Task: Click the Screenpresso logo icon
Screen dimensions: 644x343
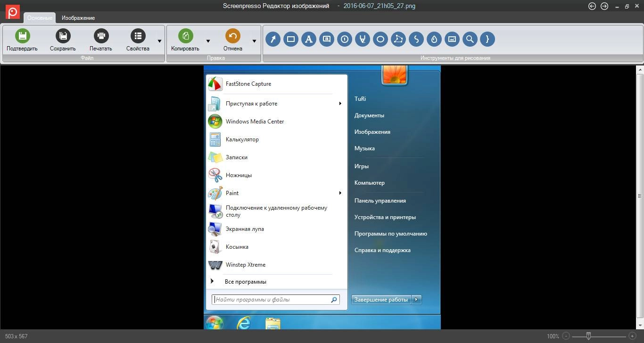Action: 13,12
